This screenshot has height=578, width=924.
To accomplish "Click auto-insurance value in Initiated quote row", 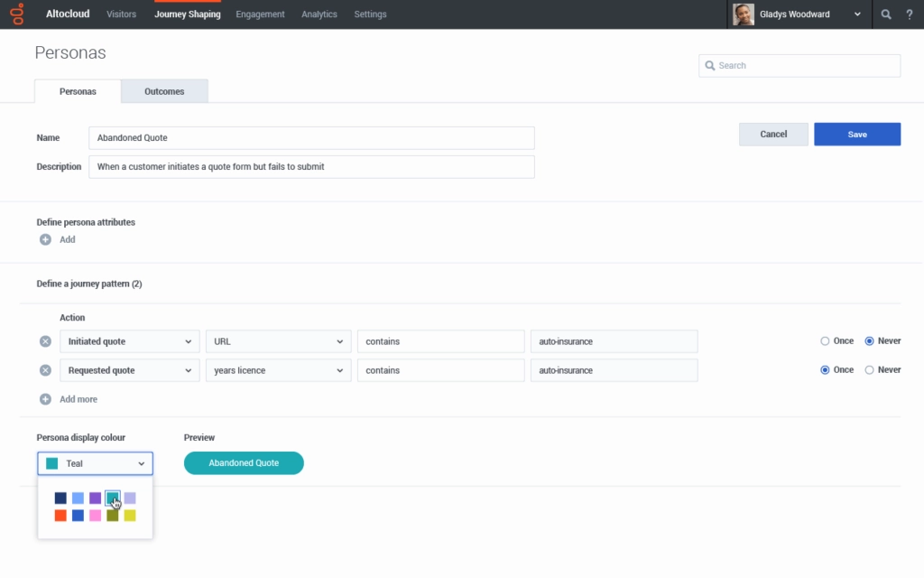I will click(x=614, y=341).
